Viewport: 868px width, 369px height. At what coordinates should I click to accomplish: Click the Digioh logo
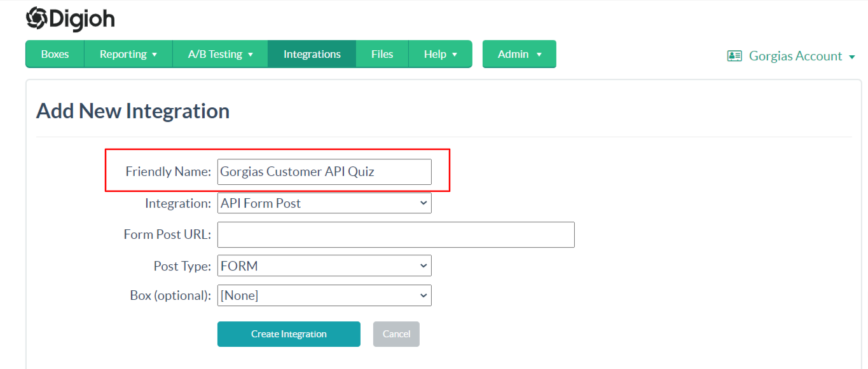click(x=71, y=19)
